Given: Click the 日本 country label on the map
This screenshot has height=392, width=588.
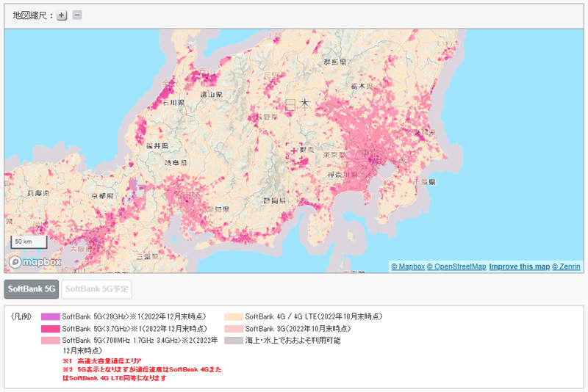Looking at the screenshot, I should tap(298, 104).
